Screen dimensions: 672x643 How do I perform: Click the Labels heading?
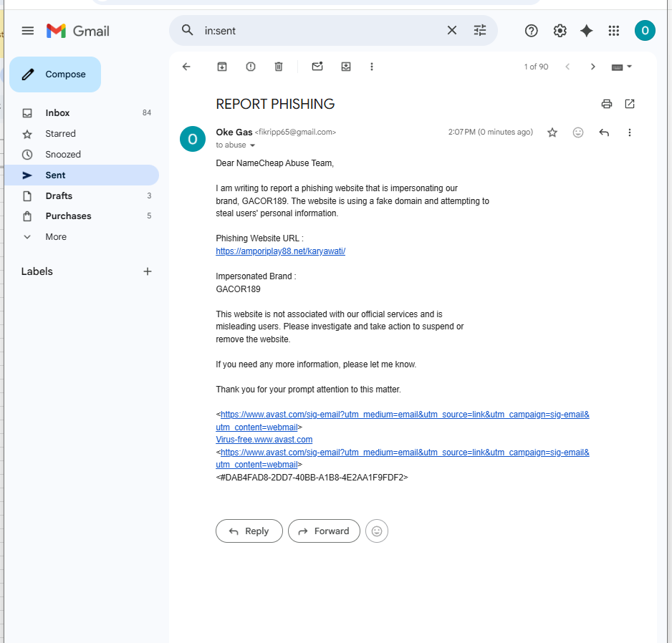point(37,271)
